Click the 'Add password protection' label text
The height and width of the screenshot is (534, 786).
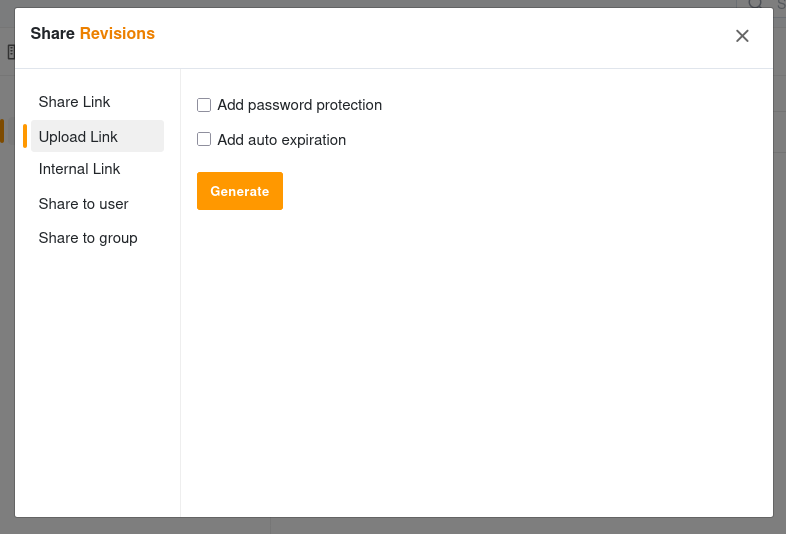[299, 105]
